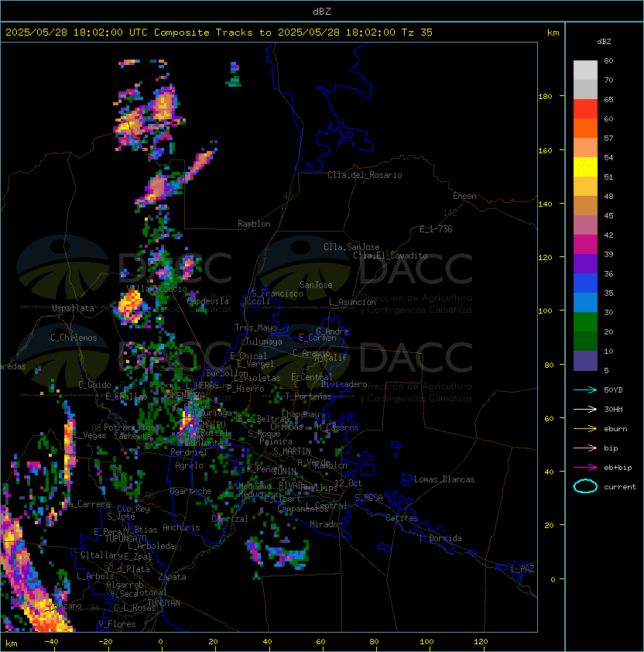Click the '100' tick on the vertical axis

point(545,311)
